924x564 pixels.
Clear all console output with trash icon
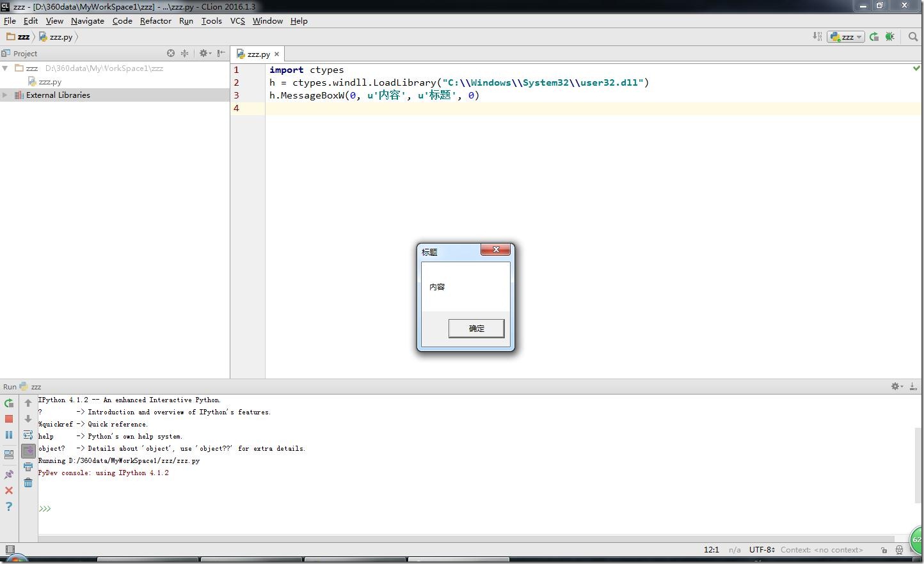pos(28,483)
